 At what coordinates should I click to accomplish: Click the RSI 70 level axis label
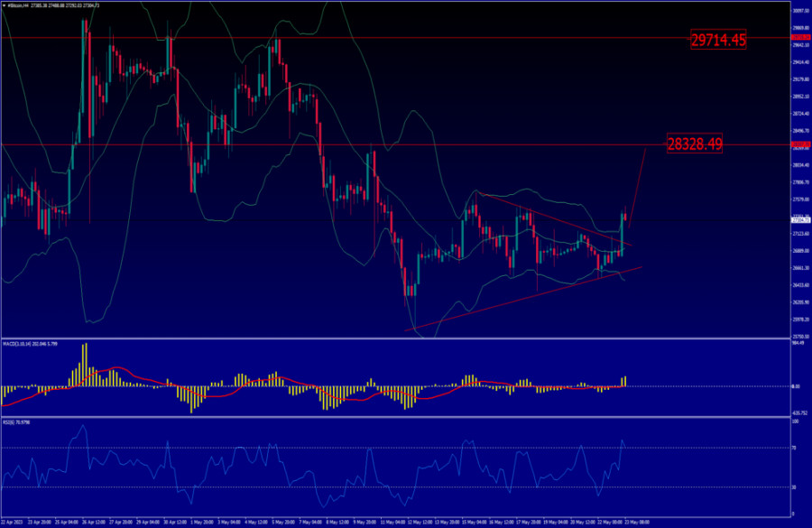click(794, 448)
